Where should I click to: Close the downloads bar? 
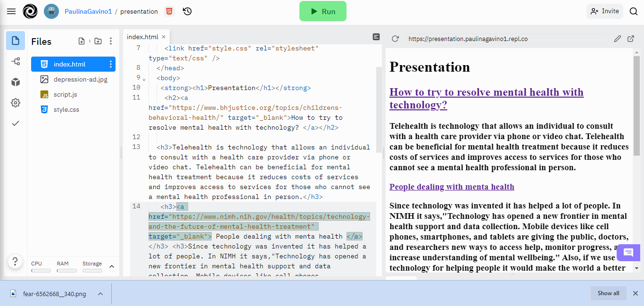coord(635,293)
